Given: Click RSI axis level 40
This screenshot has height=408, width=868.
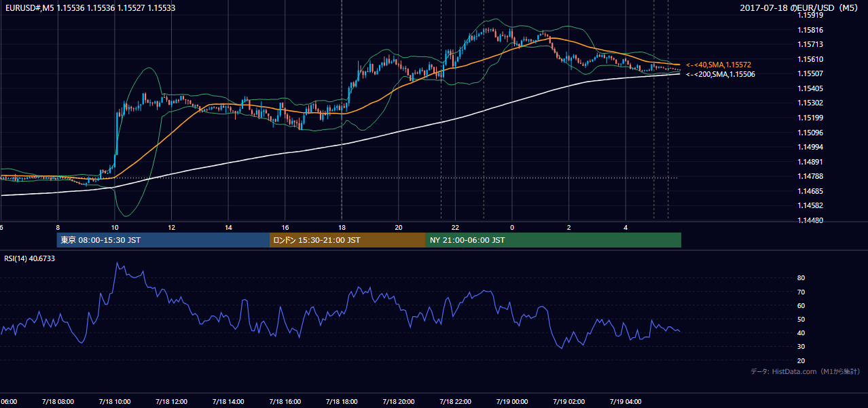Looking at the screenshot, I should point(801,333).
